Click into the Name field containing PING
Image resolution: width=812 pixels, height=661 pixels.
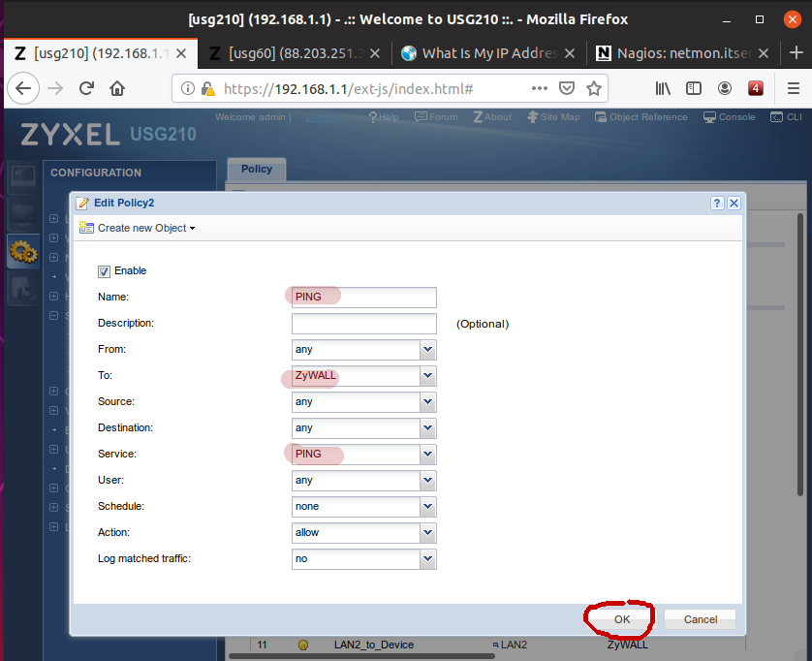coord(364,298)
